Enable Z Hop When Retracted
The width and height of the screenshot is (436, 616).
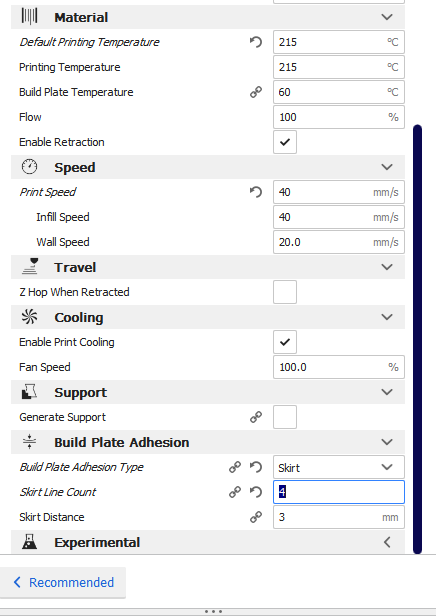tap(285, 292)
